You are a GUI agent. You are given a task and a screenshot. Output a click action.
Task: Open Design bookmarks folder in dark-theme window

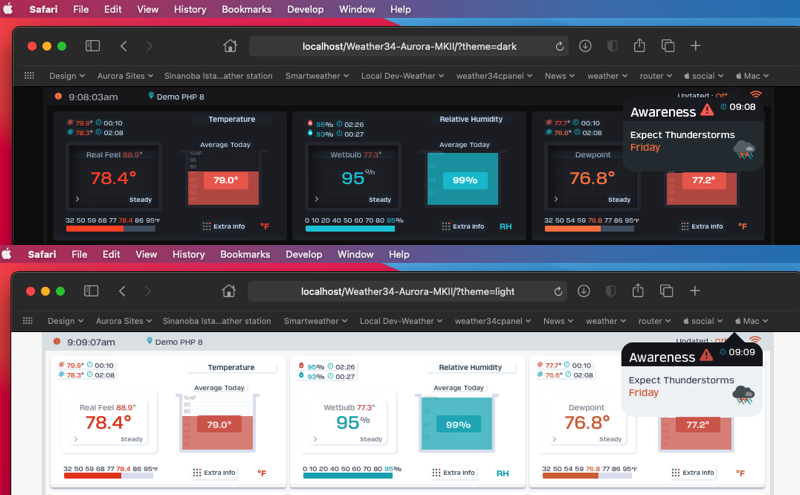coord(67,76)
